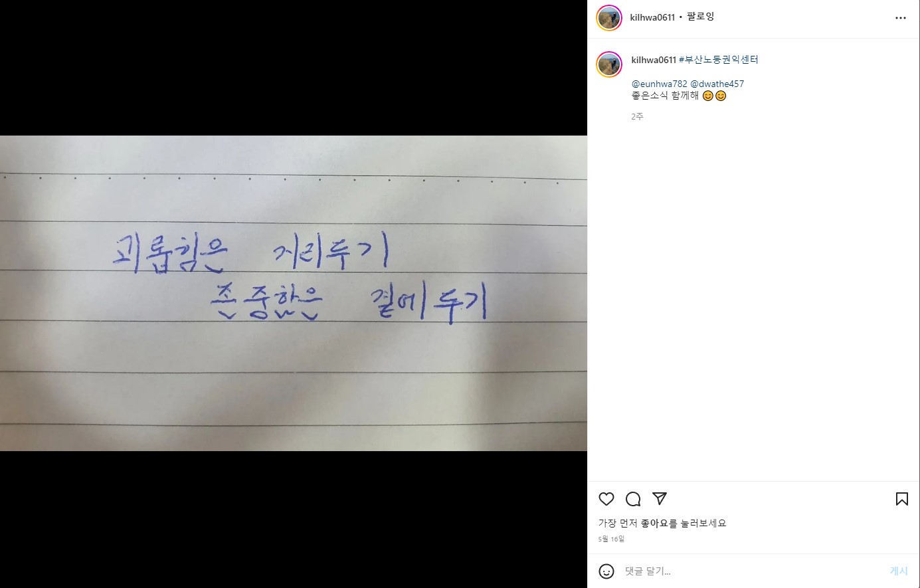This screenshot has width=920, height=588.
Task: Click the 2주 caption timestamp
Action: coord(637,116)
